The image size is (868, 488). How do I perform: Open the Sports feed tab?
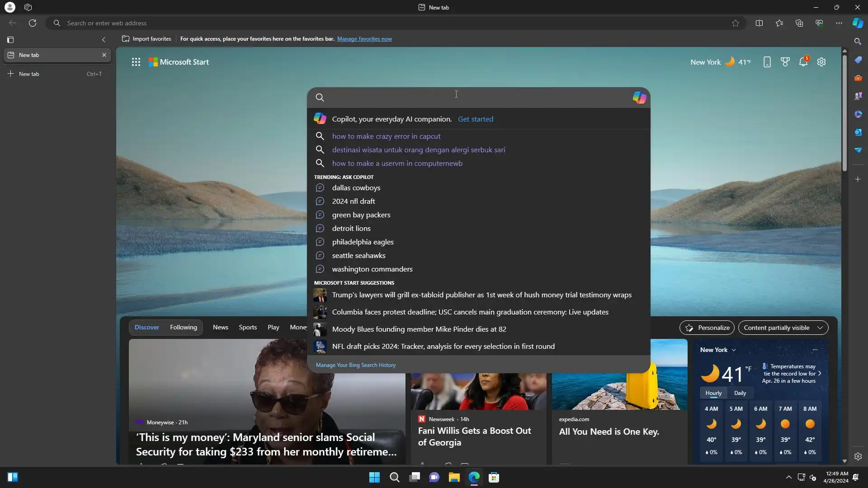click(x=247, y=328)
